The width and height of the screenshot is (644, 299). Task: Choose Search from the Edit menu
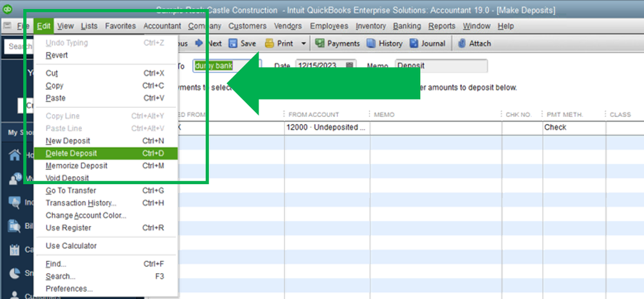coord(106,276)
